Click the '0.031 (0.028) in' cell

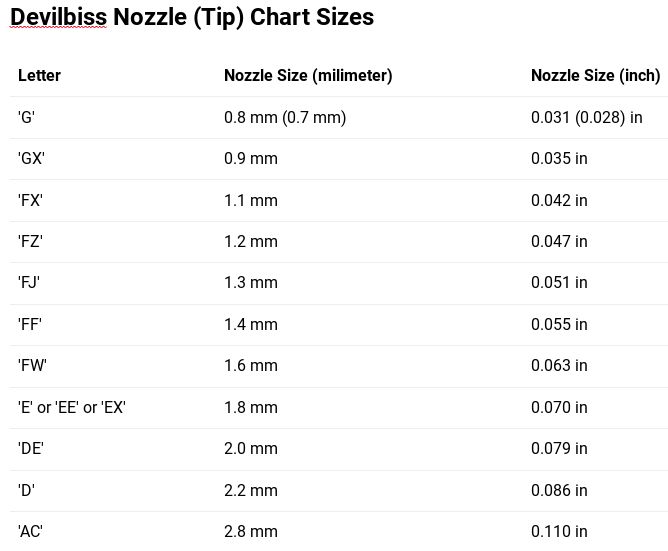point(586,118)
